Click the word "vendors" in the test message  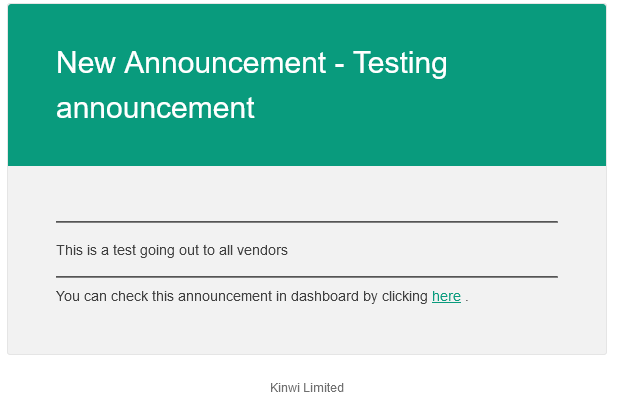point(262,250)
